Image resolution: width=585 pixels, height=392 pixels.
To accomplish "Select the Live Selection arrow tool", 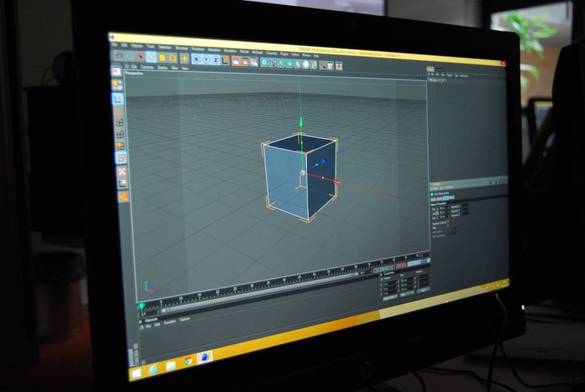I will pyautogui.click(x=141, y=57).
